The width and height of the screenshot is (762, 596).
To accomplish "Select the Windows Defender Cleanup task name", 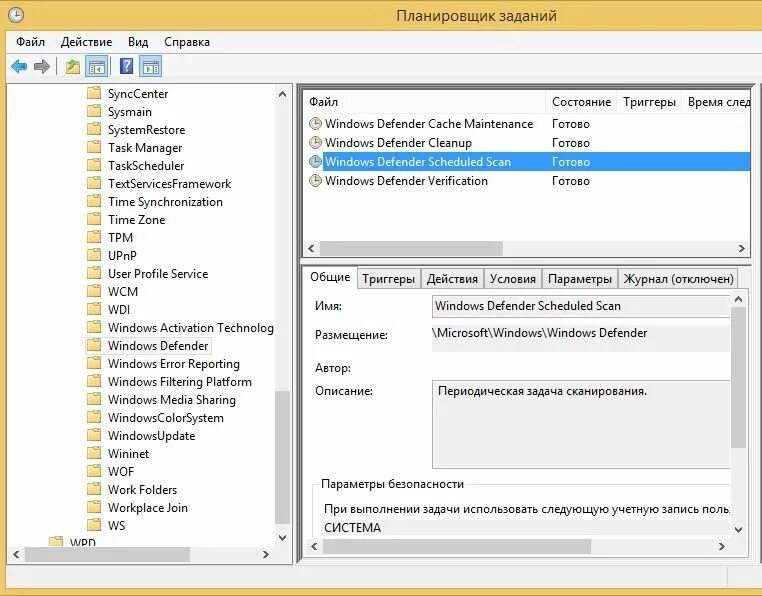I will [398, 143].
